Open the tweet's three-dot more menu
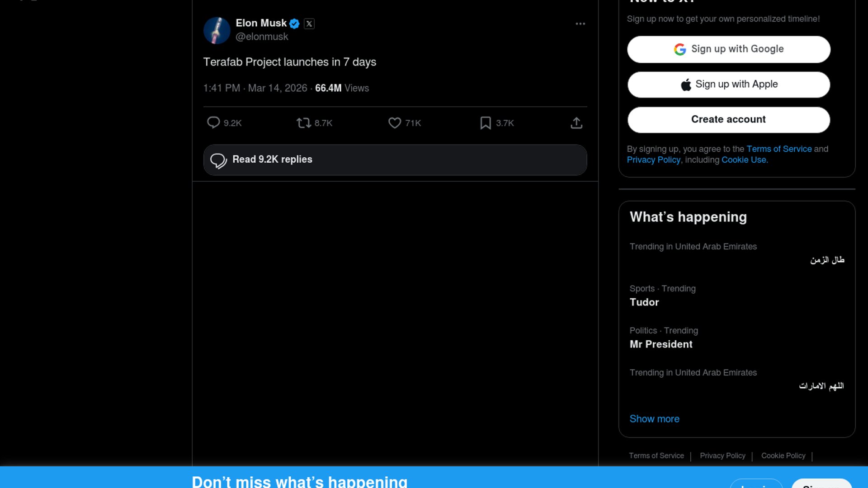 pos(580,23)
